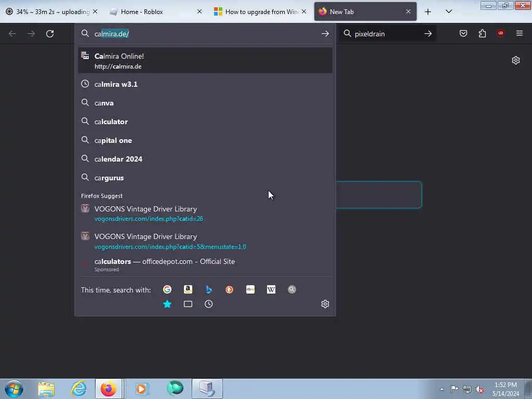The width and height of the screenshot is (532, 399).
Task: Open the Firefox hamburger application menu
Action: coord(520,33)
